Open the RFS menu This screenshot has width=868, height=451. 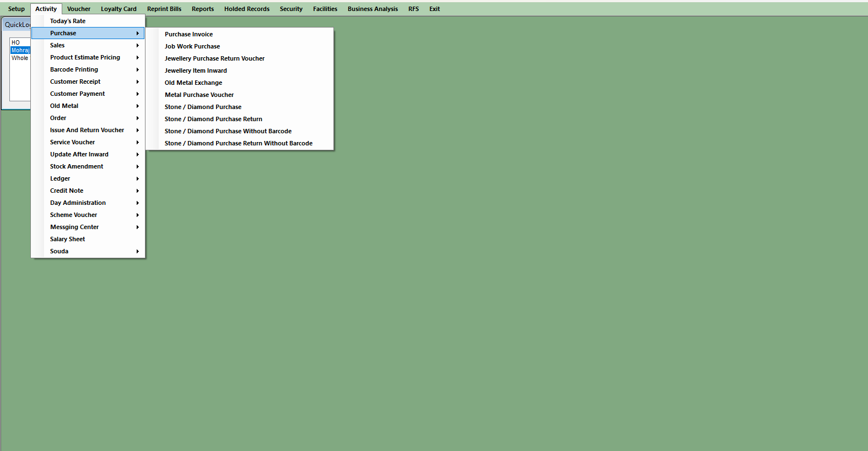pyautogui.click(x=413, y=9)
